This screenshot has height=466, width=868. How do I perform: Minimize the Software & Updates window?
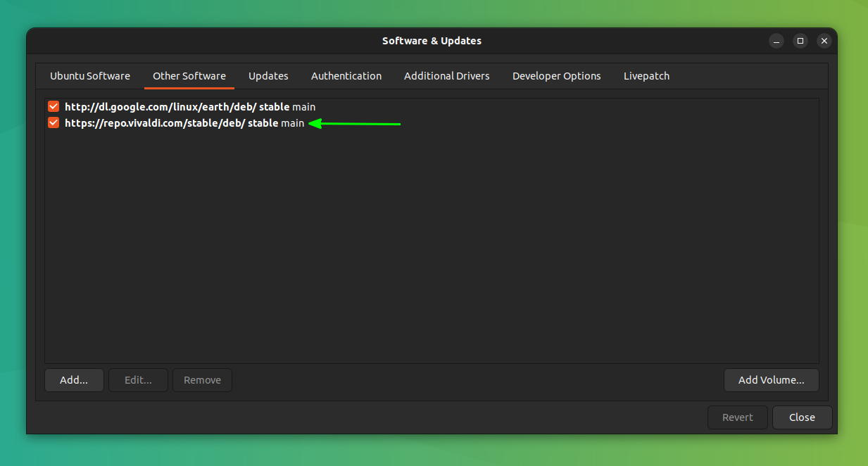[x=776, y=40]
